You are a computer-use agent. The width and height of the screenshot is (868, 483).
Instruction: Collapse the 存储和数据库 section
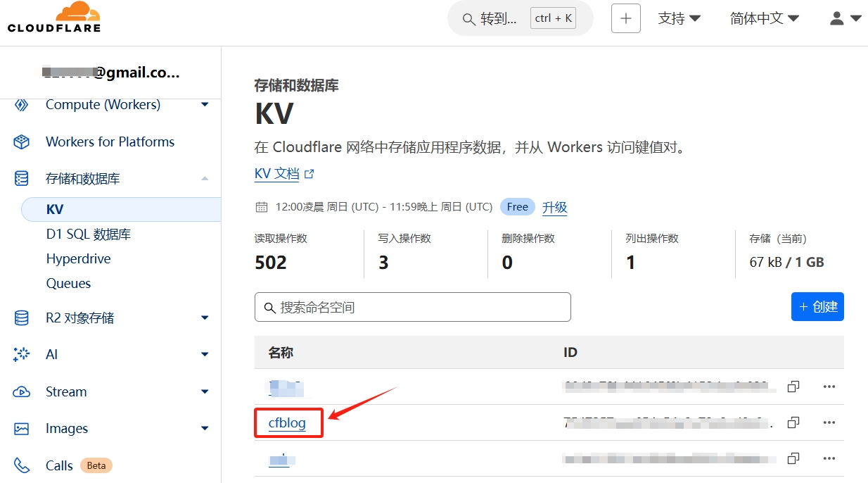click(204, 178)
